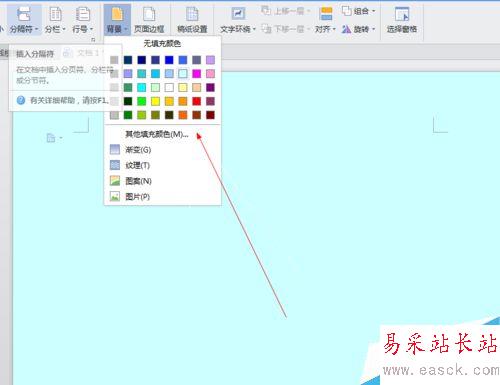Pick the white color swatch
Screen dimensions: 500x385
[169, 87]
